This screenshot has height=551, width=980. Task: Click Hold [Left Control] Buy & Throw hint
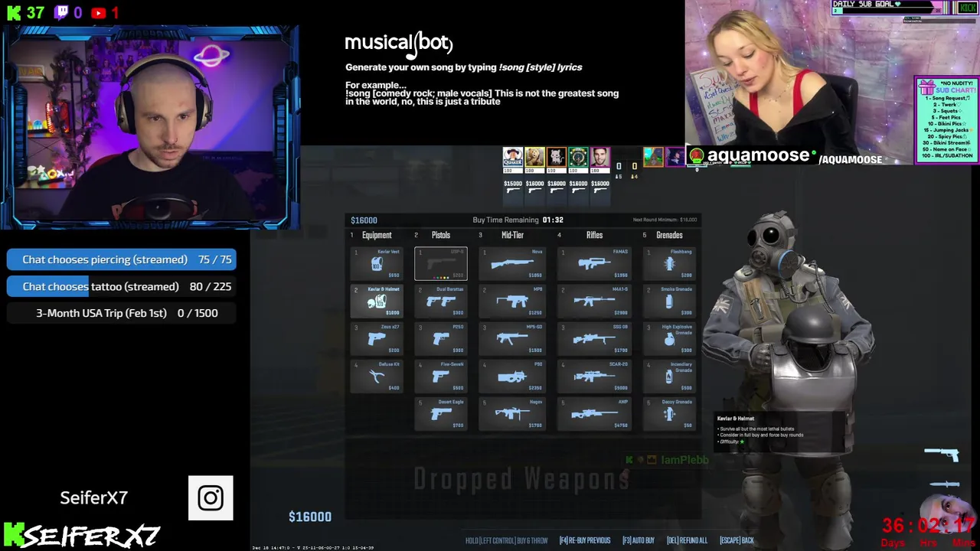click(506, 540)
